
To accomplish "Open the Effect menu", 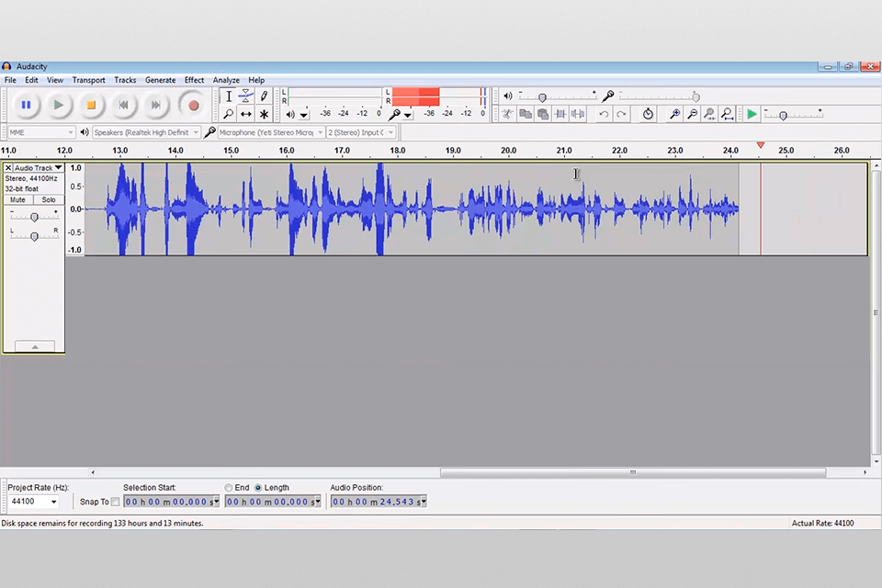I will 194,80.
